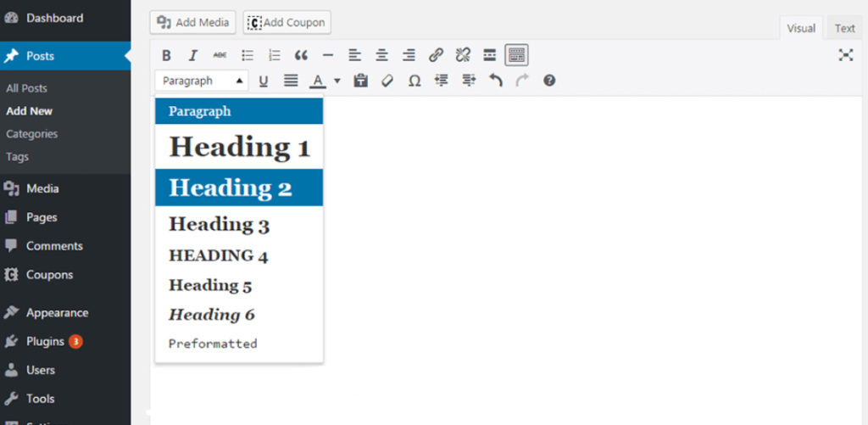
Task: Insert a horizontal line
Action: click(x=328, y=55)
